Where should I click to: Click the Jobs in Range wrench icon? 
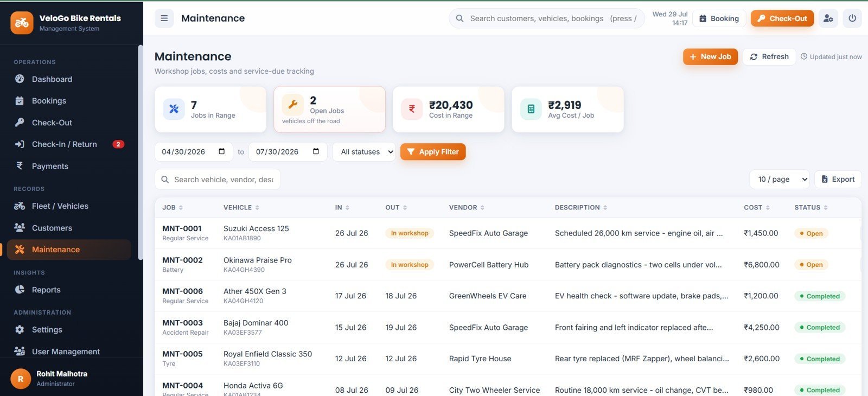tap(174, 109)
